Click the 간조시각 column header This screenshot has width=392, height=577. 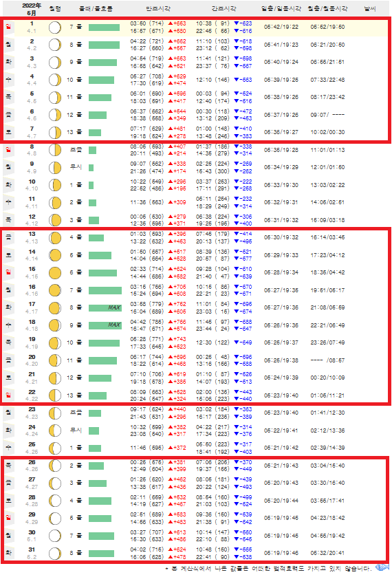click(x=224, y=8)
